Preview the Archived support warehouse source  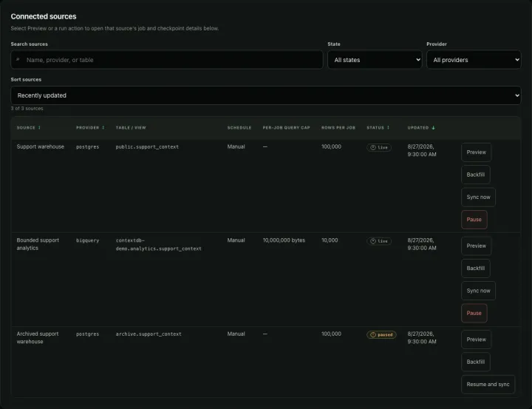pos(476,339)
